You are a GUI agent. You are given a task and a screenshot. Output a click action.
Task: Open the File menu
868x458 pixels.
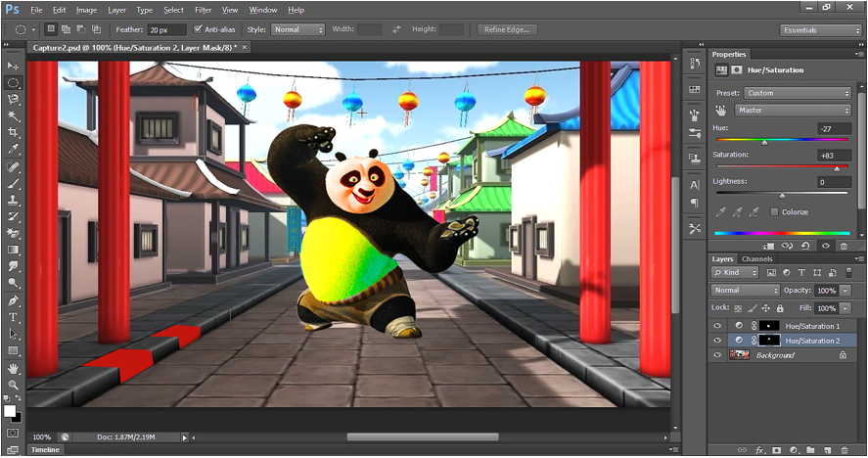click(x=36, y=10)
